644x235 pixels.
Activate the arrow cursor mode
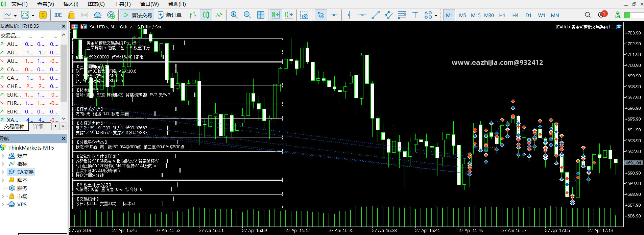pyautogui.click(x=321, y=15)
